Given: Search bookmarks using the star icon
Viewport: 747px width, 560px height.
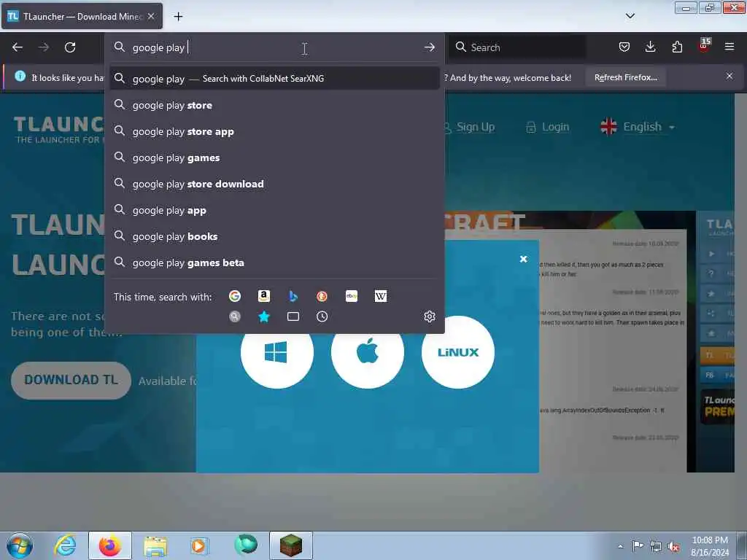Looking at the screenshot, I should pyautogui.click(x=264, y=316).
